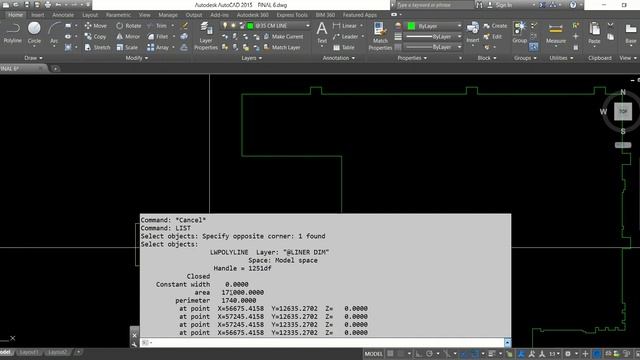Click the Group tool
This screenshot has width=640, height=360.
point(520,33)
